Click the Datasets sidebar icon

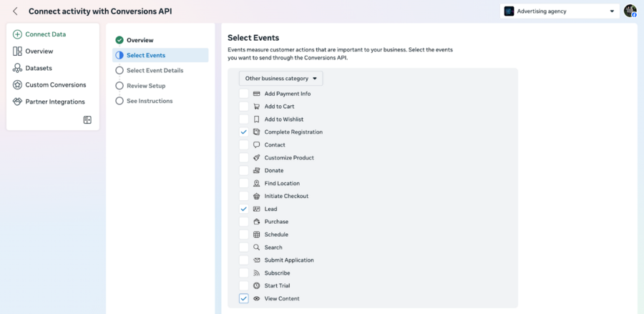(x=17, y=68)
